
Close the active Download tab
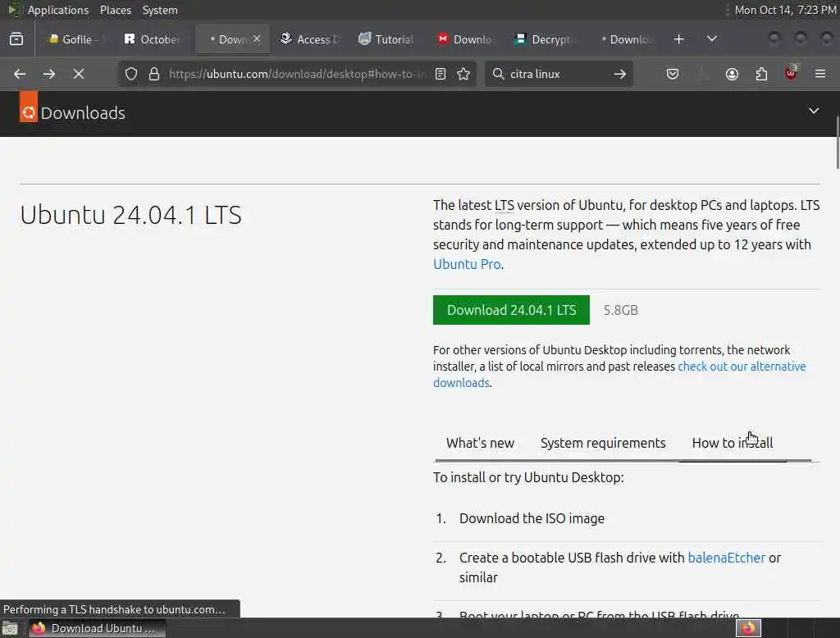click(257, 39)
